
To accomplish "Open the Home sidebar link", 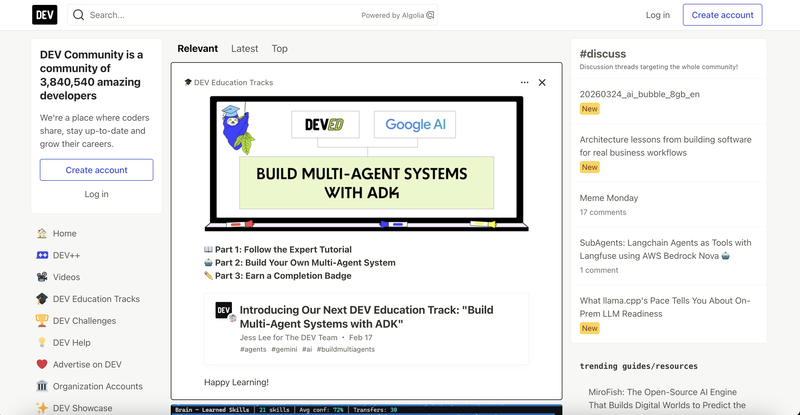I will point(64,233).
